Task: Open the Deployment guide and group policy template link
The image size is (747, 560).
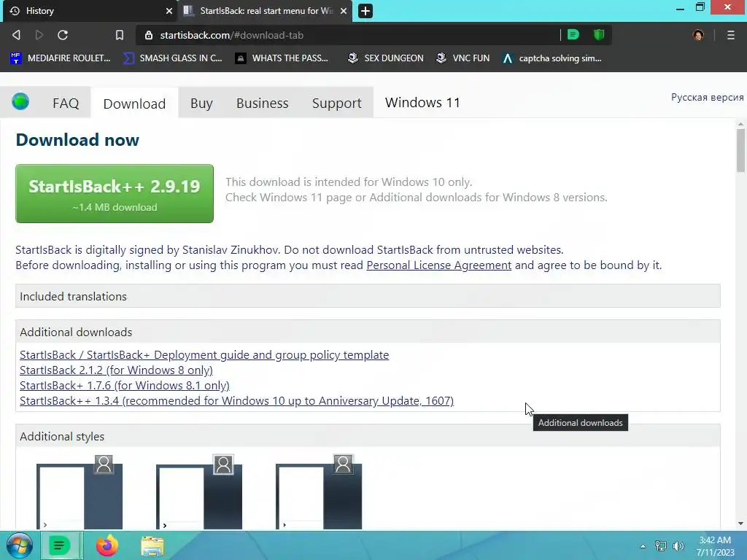Action: pyautogui.click(x=204, y=355)
